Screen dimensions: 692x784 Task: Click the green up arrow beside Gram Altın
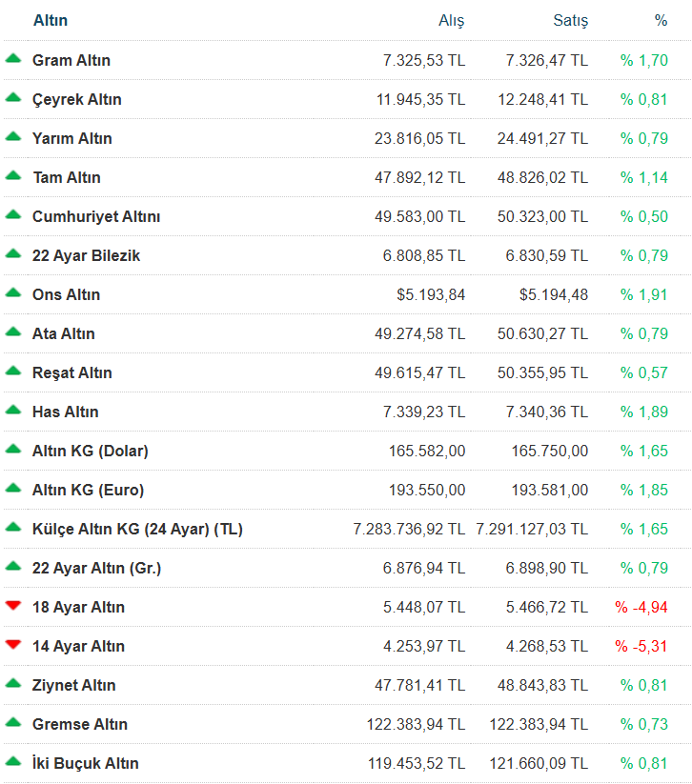13,59
